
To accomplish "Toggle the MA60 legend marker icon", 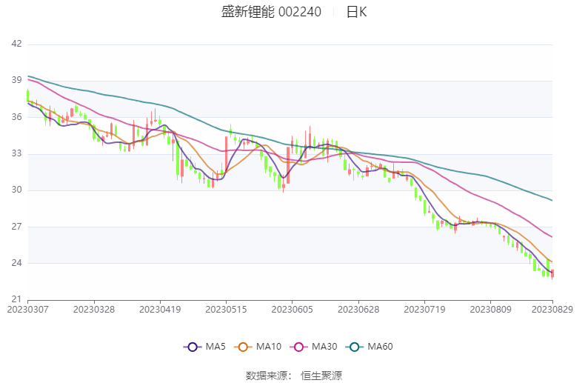I will (x=355, y=347).
